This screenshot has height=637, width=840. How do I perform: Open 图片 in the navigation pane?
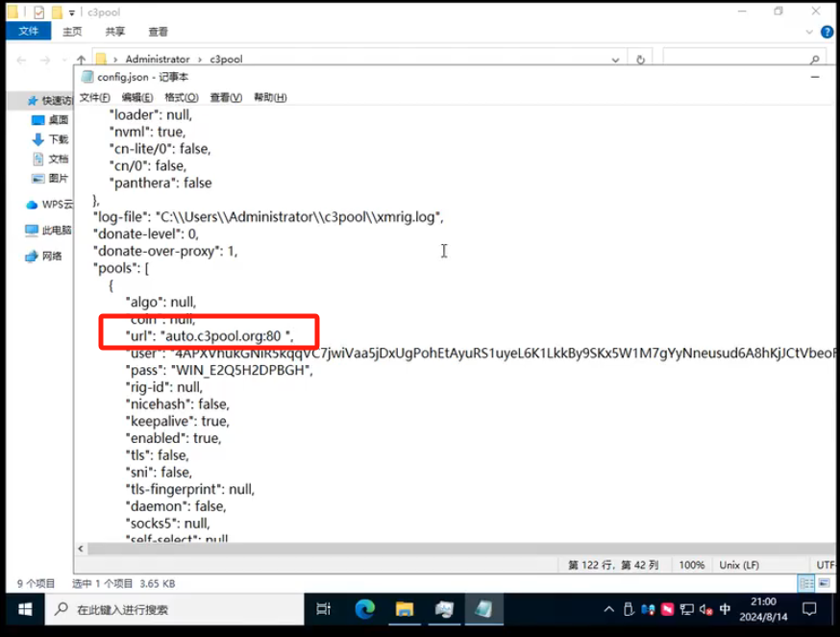(50, 179)
